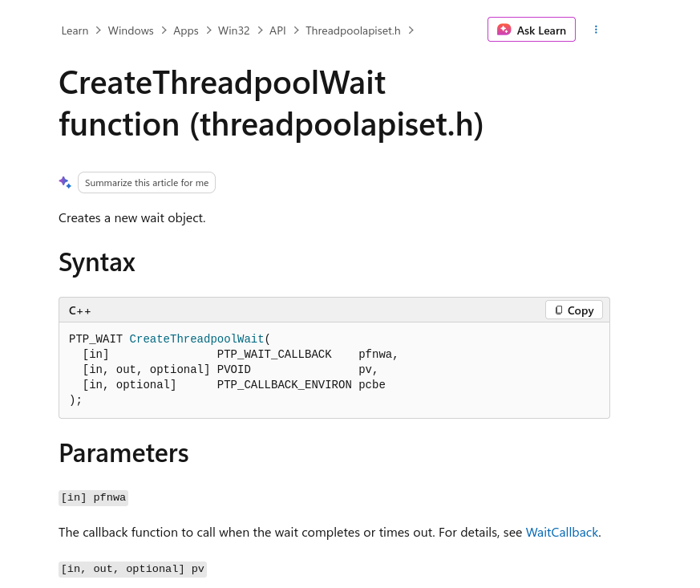Click the C++ language label
This screenshot has width=700, height=588.
pos(79,310)
